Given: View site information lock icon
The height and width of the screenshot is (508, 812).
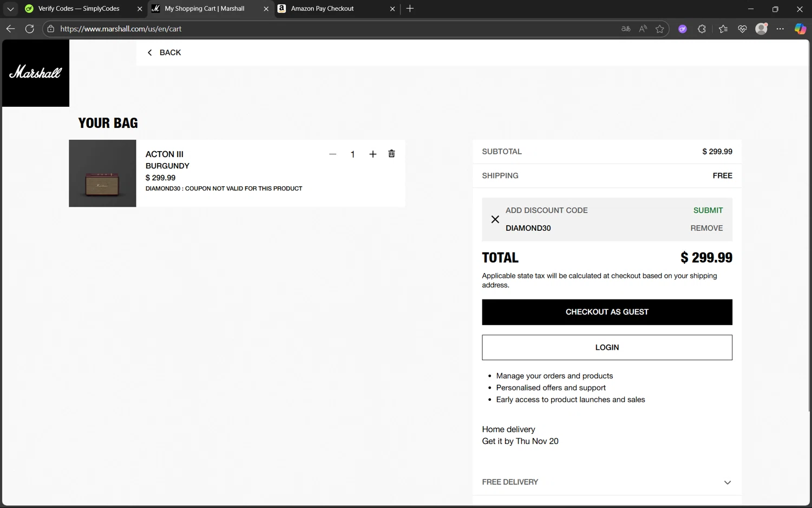Looking at the screenshot, I should point(50,29).
